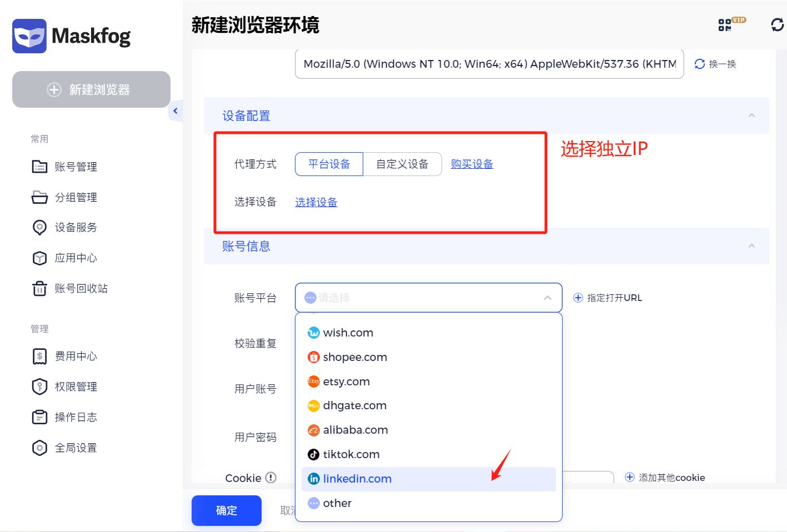
Task: Collapse the 账号信息 section chevron
Action: tap(751, 245)
